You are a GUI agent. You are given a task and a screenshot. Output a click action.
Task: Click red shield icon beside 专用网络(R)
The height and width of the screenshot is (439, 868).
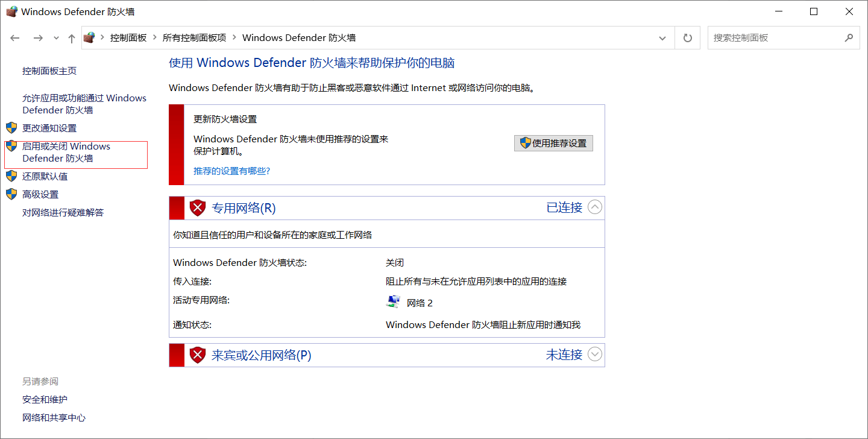(x=198, y=208)
